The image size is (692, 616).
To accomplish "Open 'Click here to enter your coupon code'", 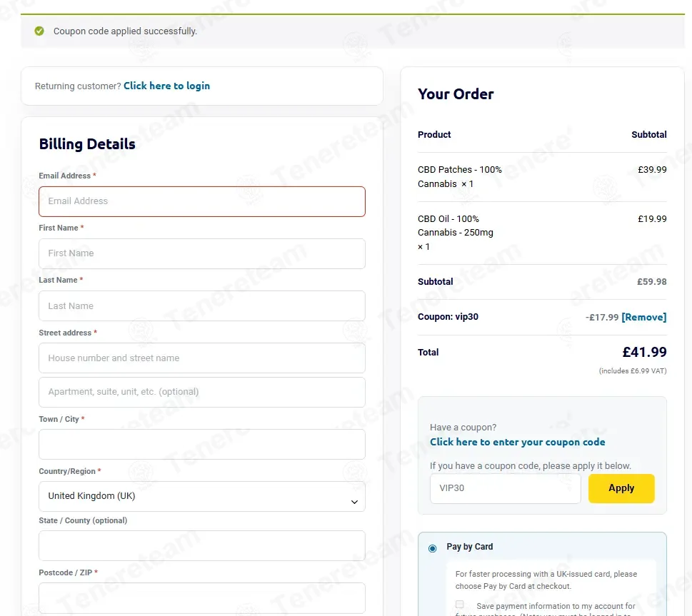I will tap(517, 442).
